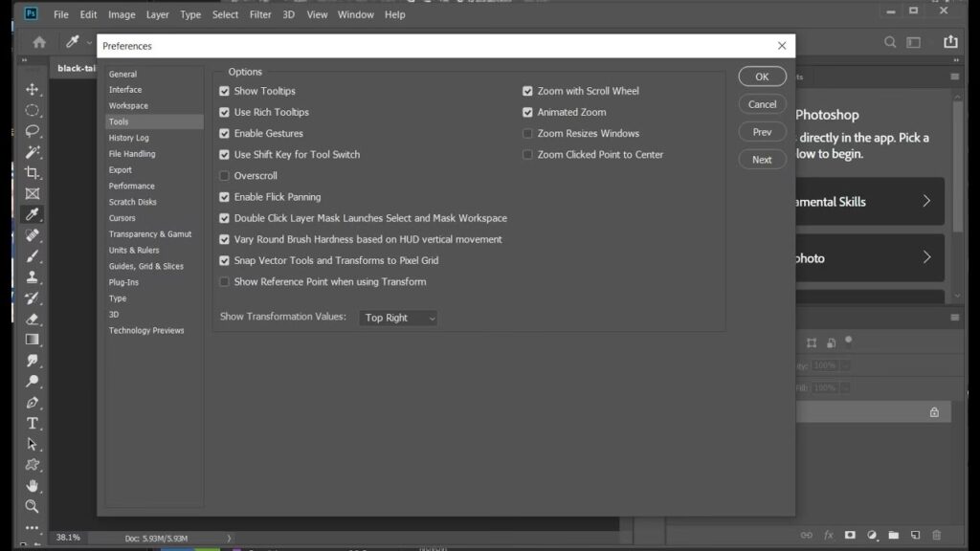Expand the Fundamental Skills chevron

(926, 201)
